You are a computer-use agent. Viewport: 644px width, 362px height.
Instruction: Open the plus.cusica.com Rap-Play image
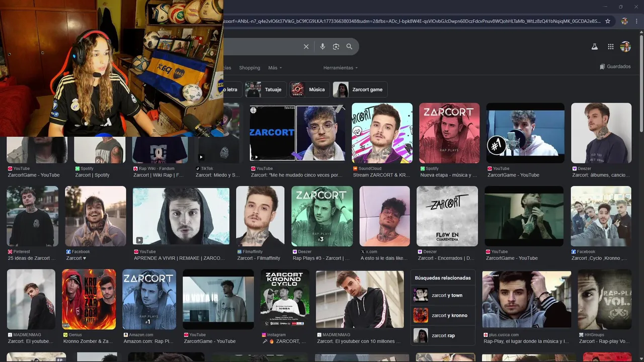[527, 299]
